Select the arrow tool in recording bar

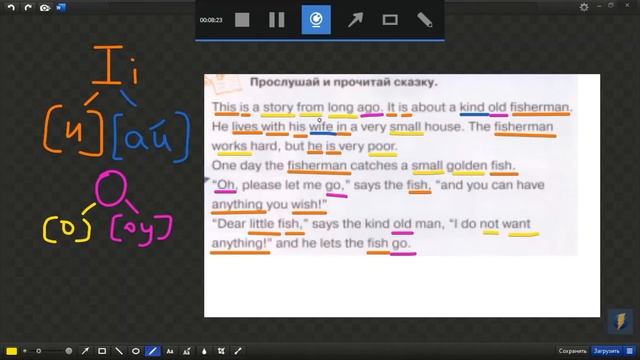[x=355, y=20]
